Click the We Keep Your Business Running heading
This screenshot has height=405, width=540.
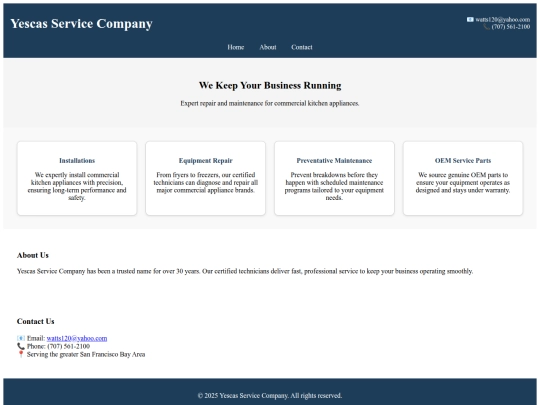(x=270, y=85)
